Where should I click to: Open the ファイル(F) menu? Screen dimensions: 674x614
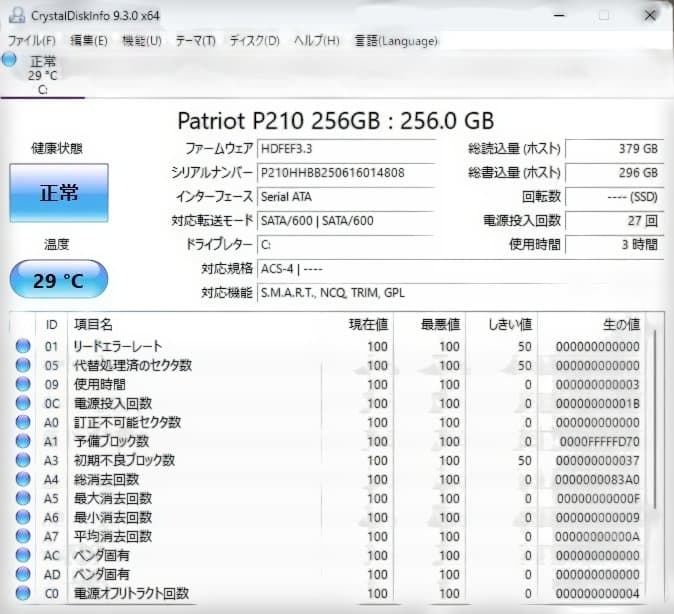[32, 41]
